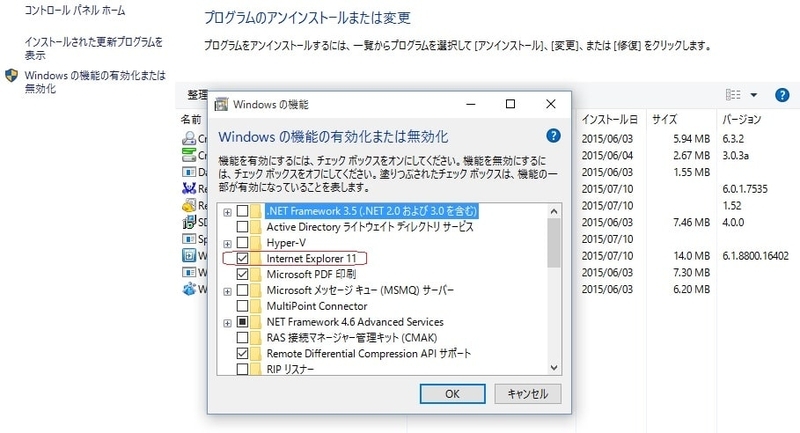Click the 7.30 MB size cell
Screen dimensions: 800x433
691,272
